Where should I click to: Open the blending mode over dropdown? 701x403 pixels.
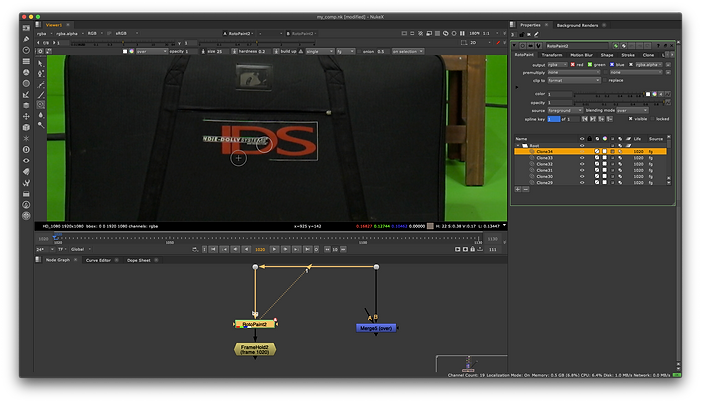click(x=632, y=110)
